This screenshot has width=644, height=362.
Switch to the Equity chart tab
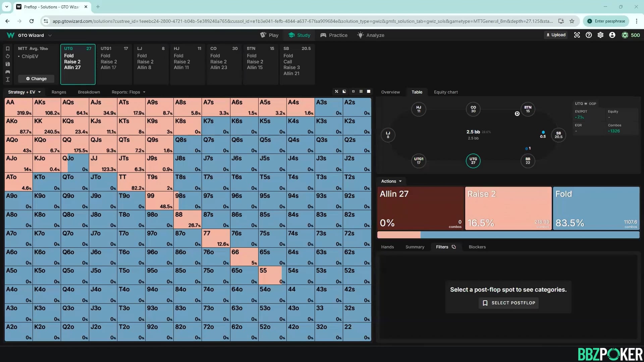(x=445, y=92)
